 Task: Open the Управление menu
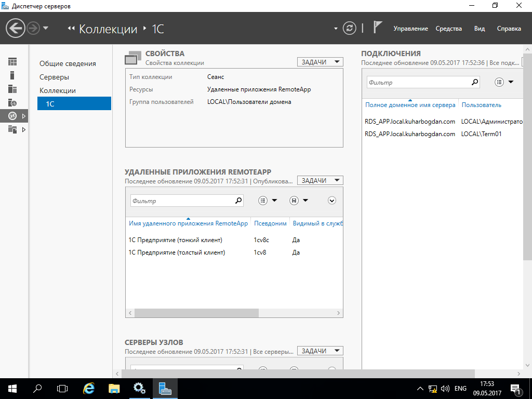point(410,29)
